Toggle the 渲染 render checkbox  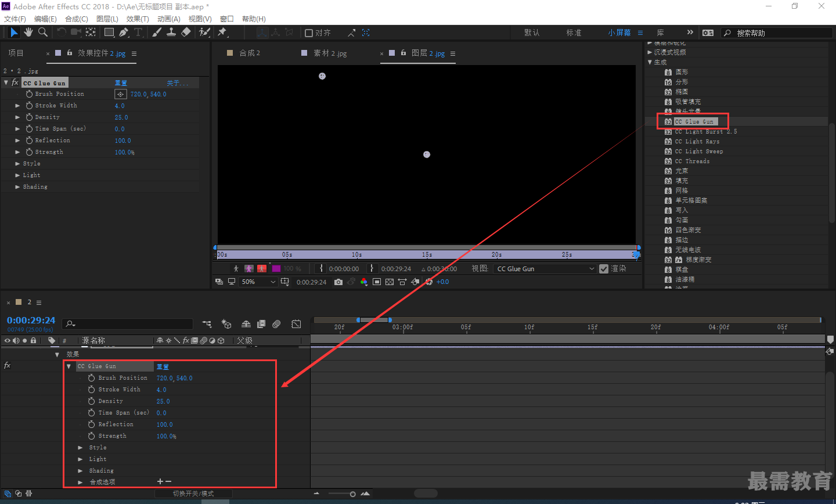tap(604, 268)
